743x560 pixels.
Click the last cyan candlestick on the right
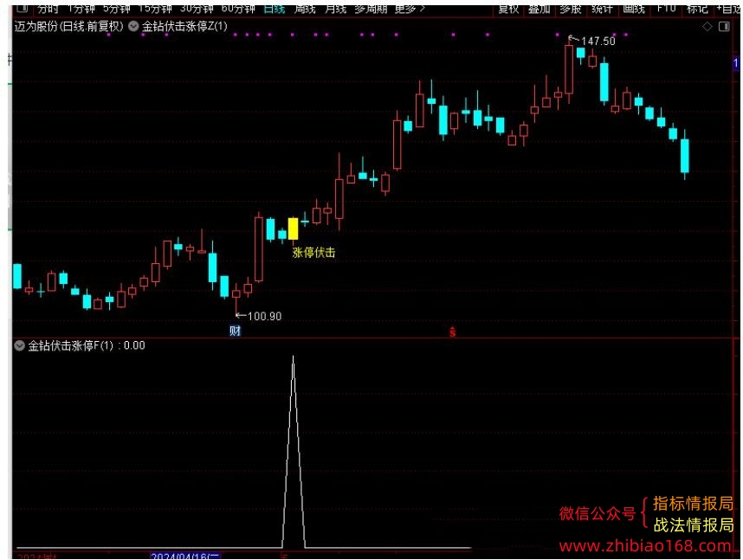(x=685, y=156)
